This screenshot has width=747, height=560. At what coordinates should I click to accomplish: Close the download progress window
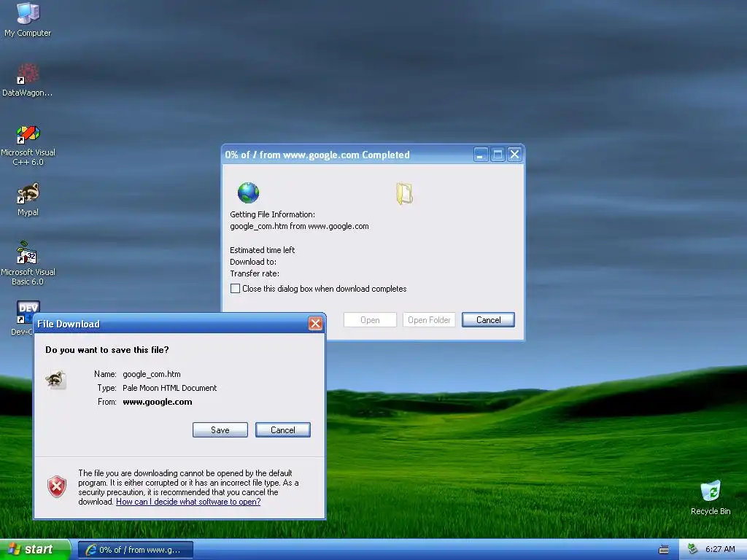pyautogui.click(x=514, y=155)
